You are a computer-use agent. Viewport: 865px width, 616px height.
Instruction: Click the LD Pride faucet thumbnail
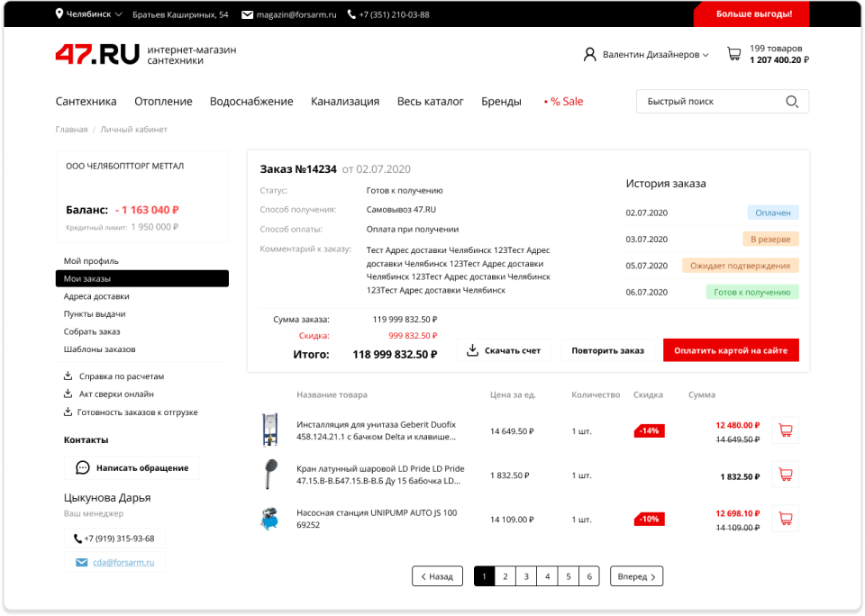(269, 475)
